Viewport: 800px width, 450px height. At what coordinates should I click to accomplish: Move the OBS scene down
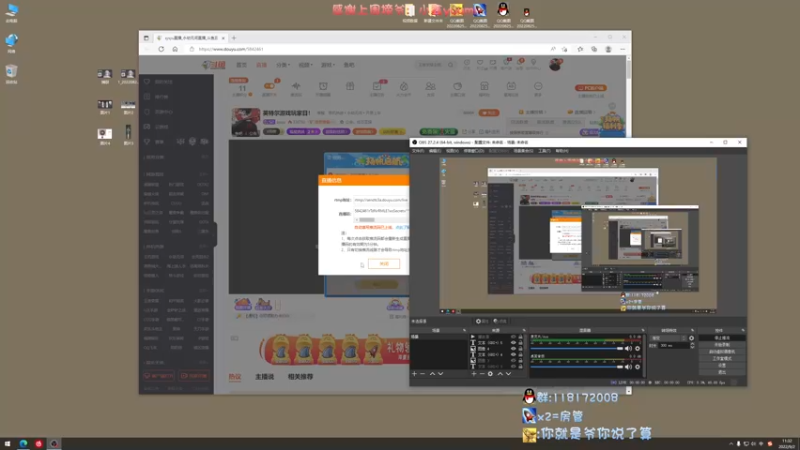(441, 374)
